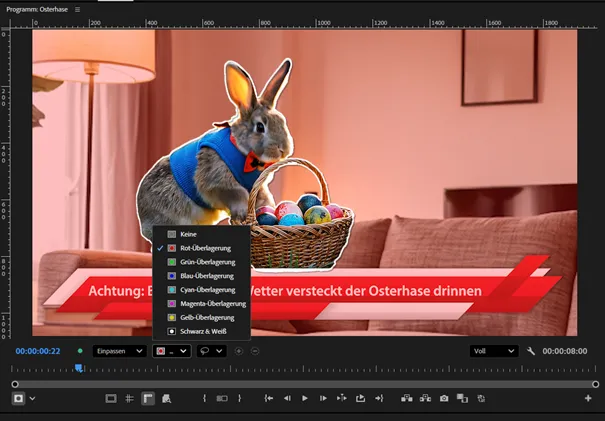Open the button editor plus icon
This screenshot has width=605, height=421.
pyautogui.click(x=590, y=398)
